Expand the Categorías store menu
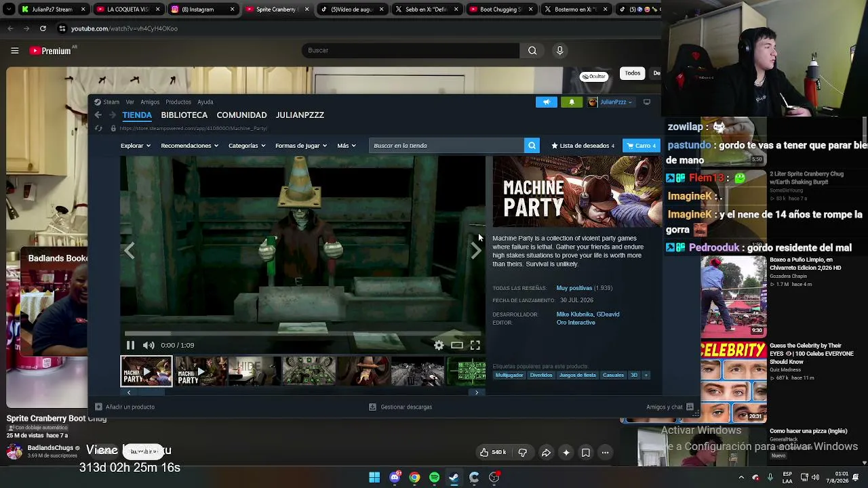The height and width of the screenshot is (488, 868). [x=247, y=146]
